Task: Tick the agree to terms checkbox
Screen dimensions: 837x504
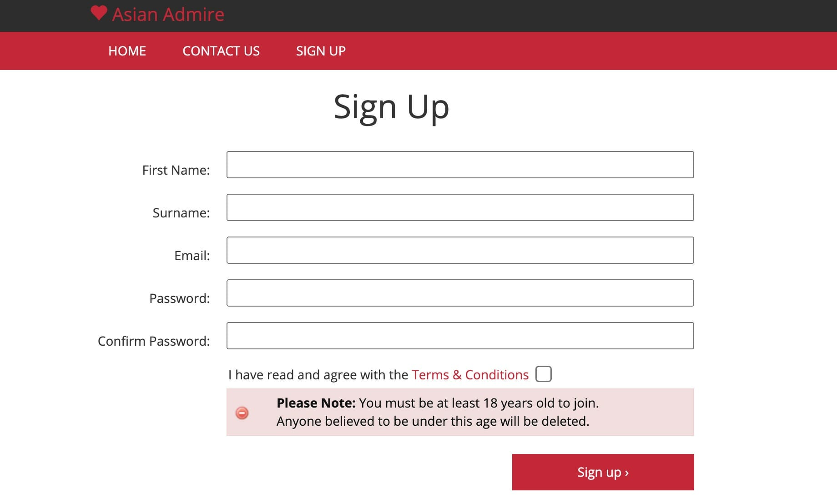Action: [543, 374]
